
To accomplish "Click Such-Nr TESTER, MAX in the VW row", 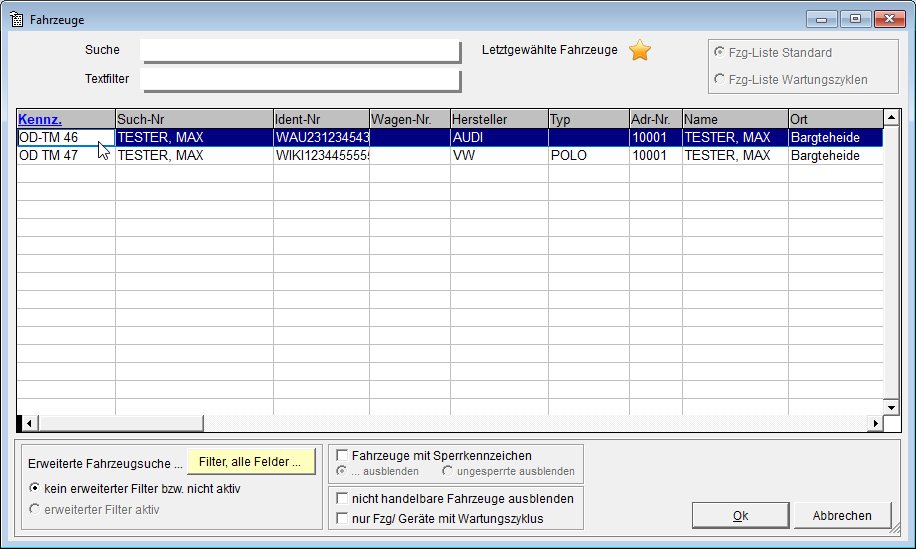I will (x=194, y=155).
